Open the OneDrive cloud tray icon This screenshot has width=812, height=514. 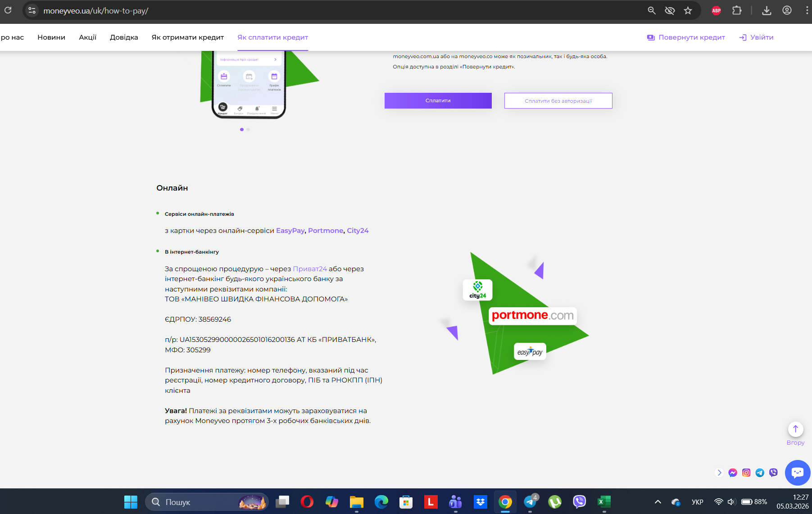pyautogui.click(x=676, y=502)
